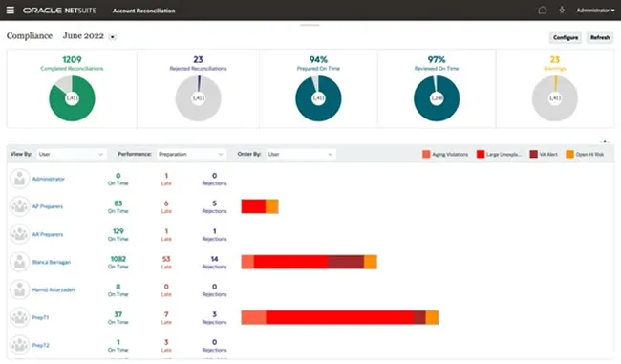Viewport: 621px width, 364px height.
Task: Click the Hamid Attarzadeh user avatar
Action: [19, 289]
